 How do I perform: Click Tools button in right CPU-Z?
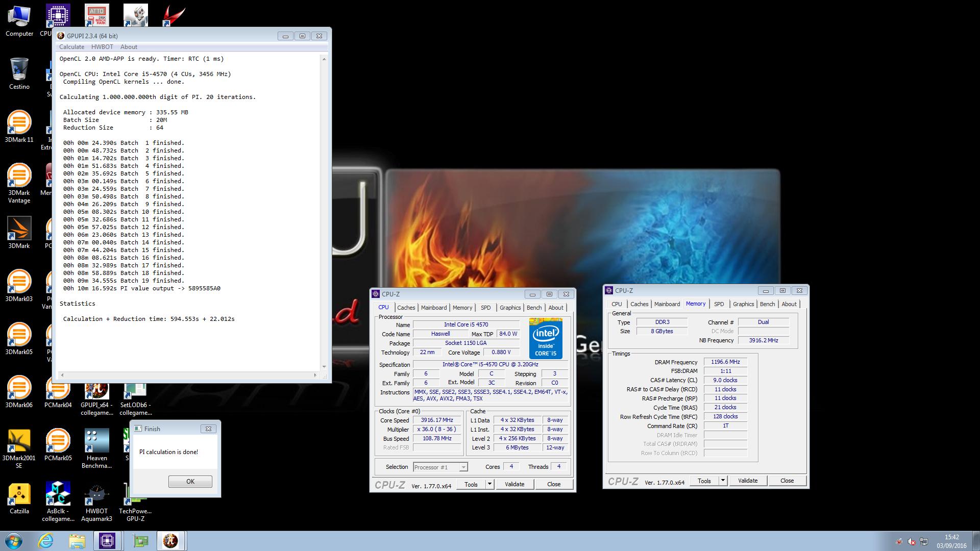704,481
